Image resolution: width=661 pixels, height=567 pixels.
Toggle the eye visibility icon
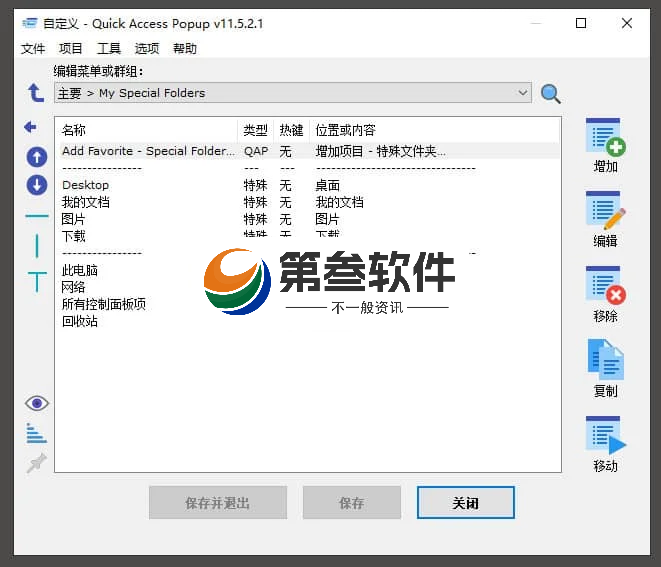[x=37, y=403]
